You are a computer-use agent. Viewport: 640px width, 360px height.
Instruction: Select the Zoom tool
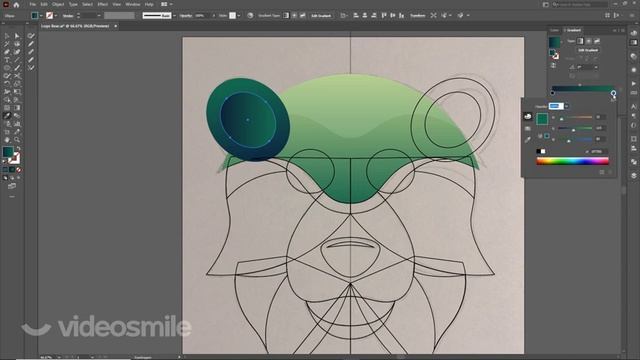click(x=17, y=140)
